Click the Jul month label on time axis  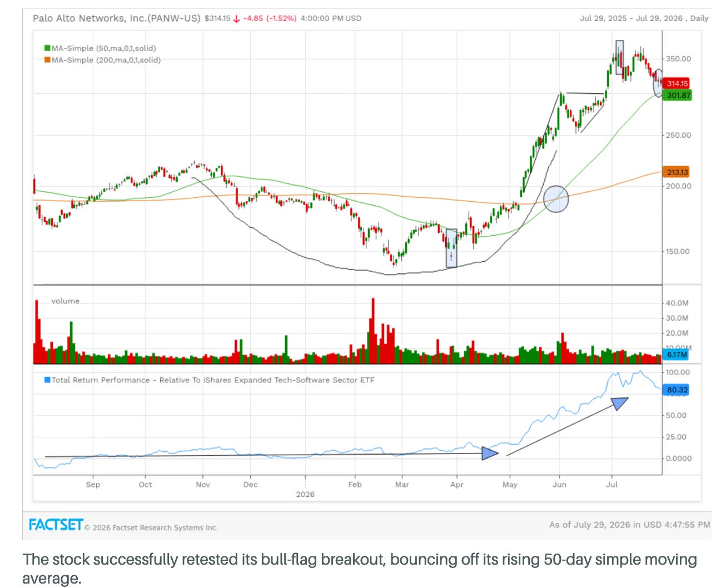click(611, 485)
